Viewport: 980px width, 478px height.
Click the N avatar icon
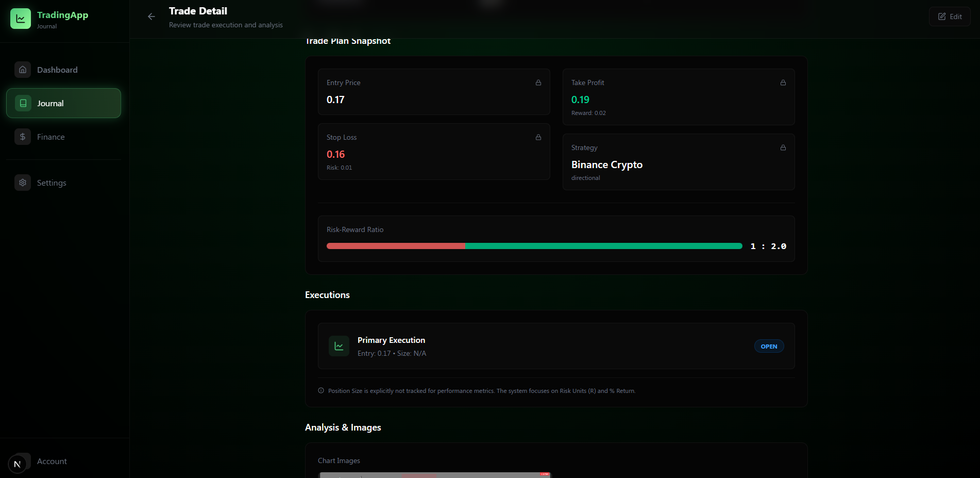click(18, 464)
